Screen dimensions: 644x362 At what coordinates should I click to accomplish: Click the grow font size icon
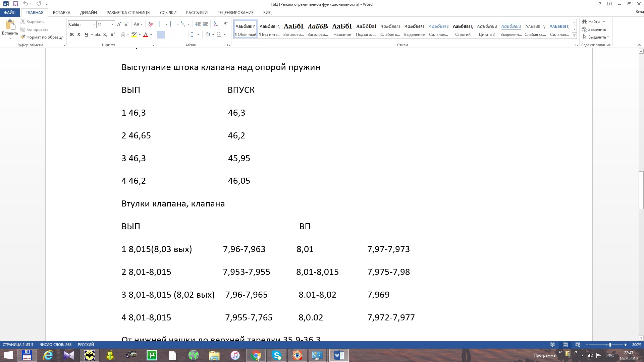pos(120,24)
